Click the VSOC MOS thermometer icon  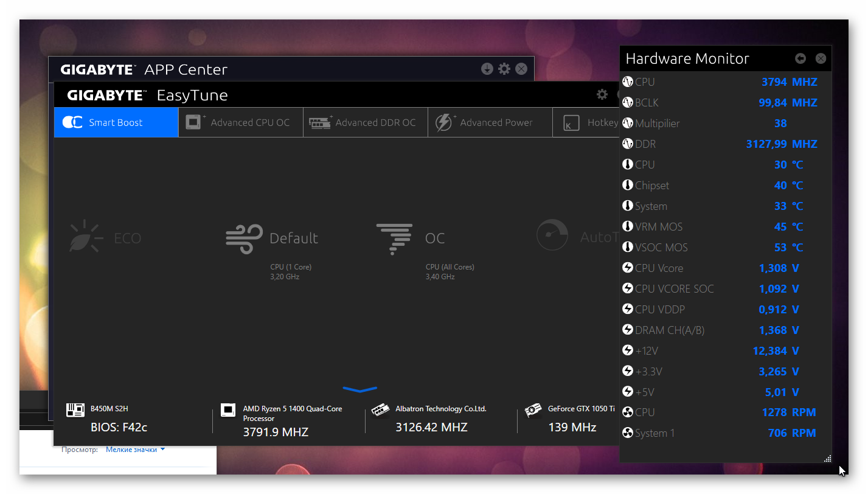628,248
